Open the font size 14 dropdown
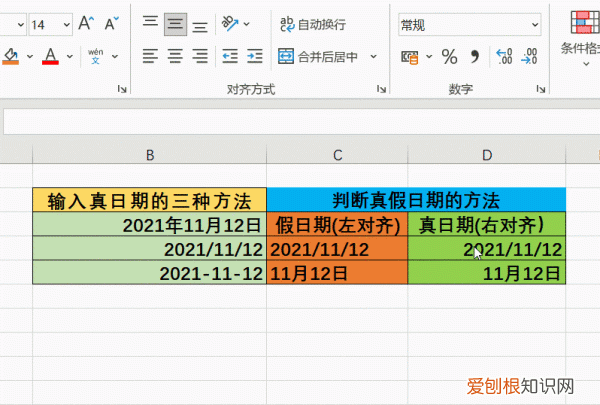This screenshot has width=600, height=405. 67,25
